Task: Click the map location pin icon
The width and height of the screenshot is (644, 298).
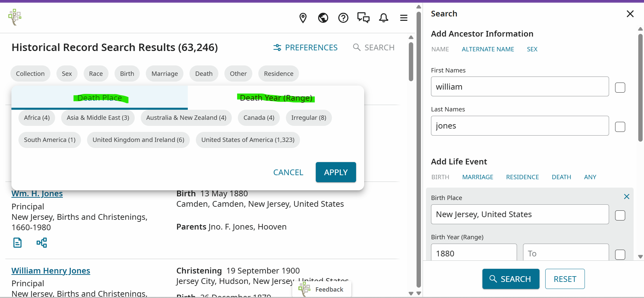Action: 303,18
